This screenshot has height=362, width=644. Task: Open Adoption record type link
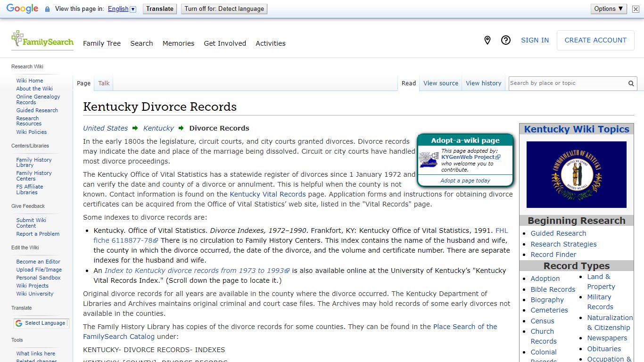click(545, 279)
